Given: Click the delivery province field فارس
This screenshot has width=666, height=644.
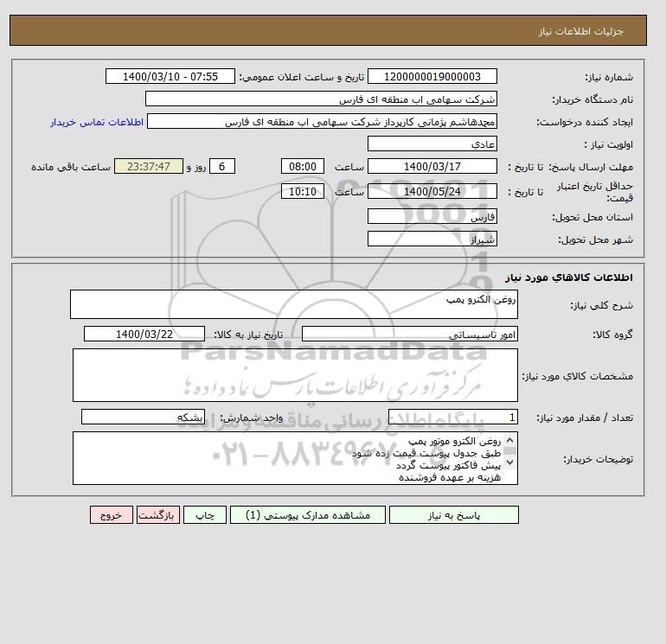Looking at the screenshot, I should tap(432, 216).
